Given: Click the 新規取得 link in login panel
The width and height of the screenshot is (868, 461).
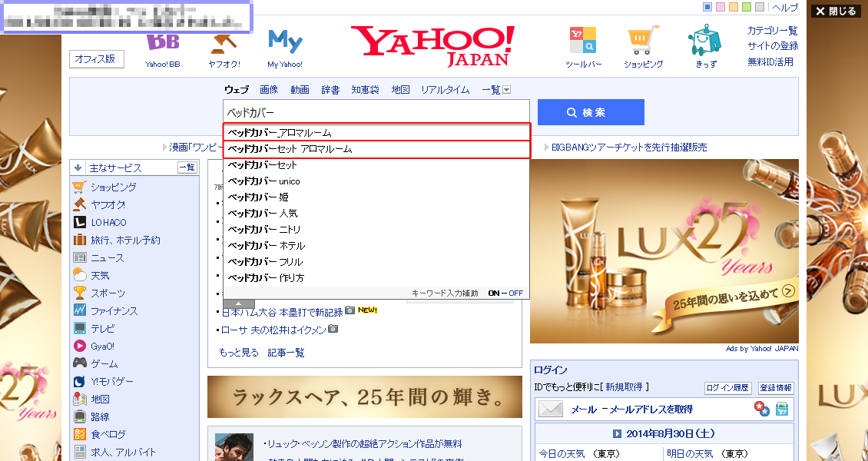Looking at the screenshot, I should pos(624,386).
